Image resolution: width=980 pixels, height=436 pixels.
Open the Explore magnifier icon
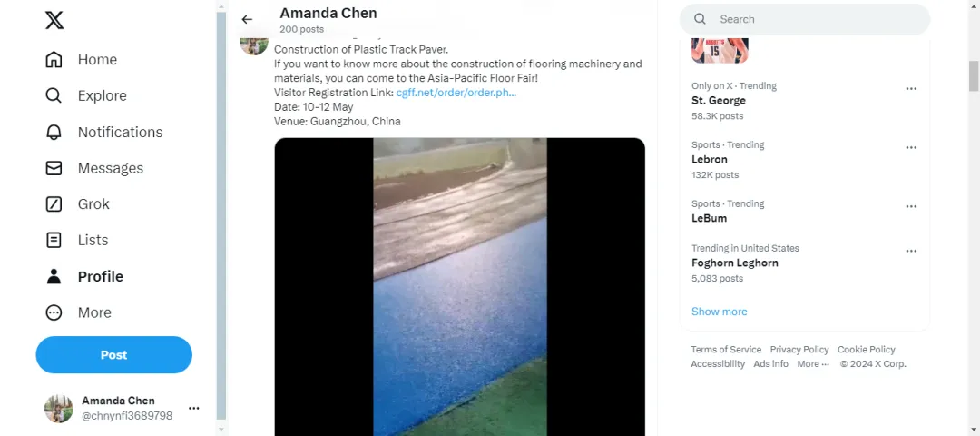click(x=54, y=95)
